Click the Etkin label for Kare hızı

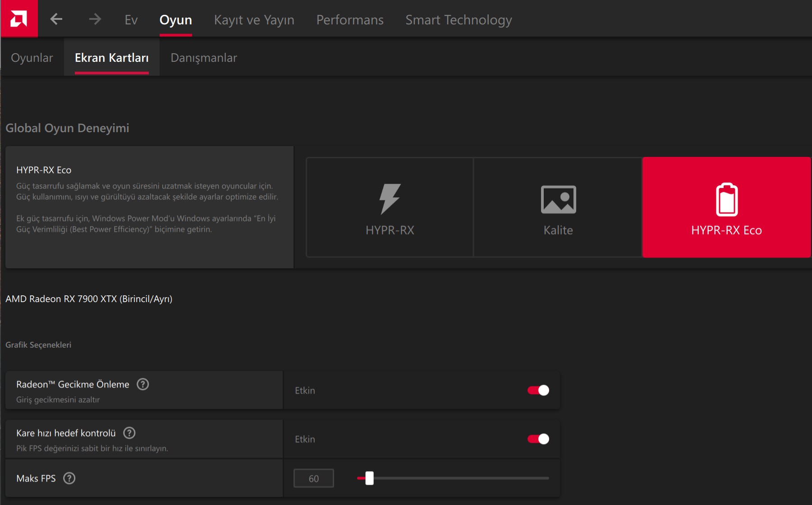(305, 439)
